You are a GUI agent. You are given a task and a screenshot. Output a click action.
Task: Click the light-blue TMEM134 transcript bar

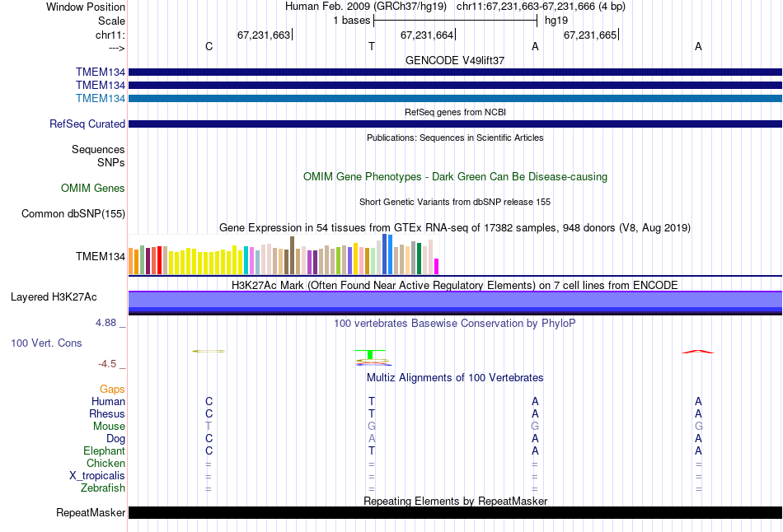[x=455, y=98]
